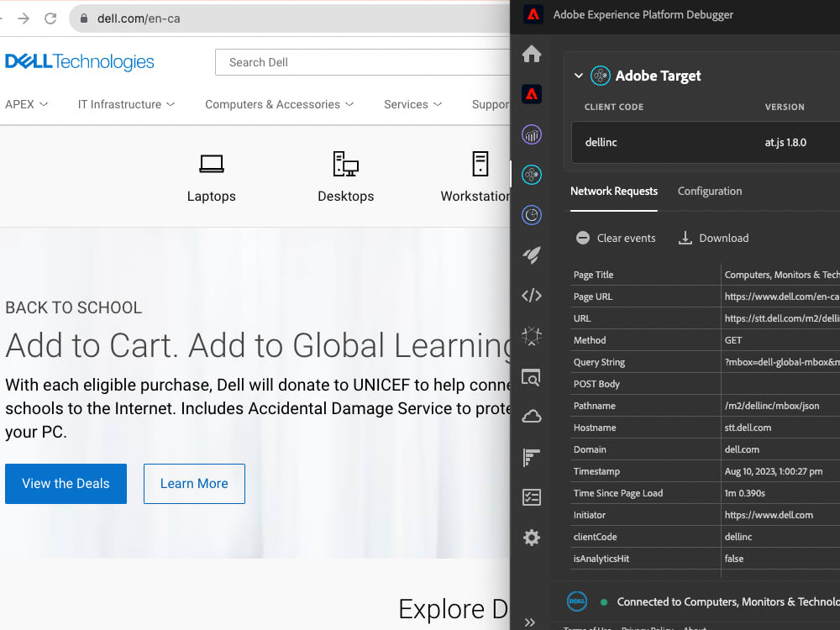Open the Home panel in the debugger sidebar
Screen dimensions: 840x630
pos(531,54)
